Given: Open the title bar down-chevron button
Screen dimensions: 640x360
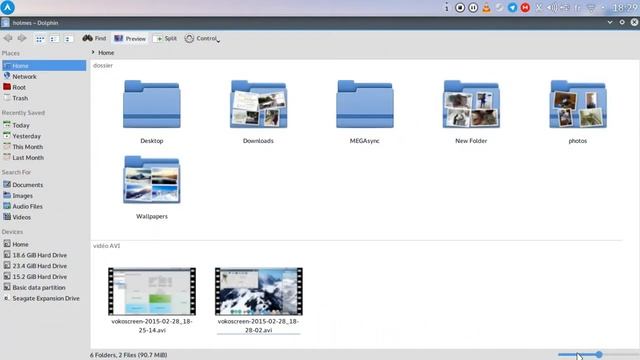Looking at the screenshot, I should coord(610,22).
